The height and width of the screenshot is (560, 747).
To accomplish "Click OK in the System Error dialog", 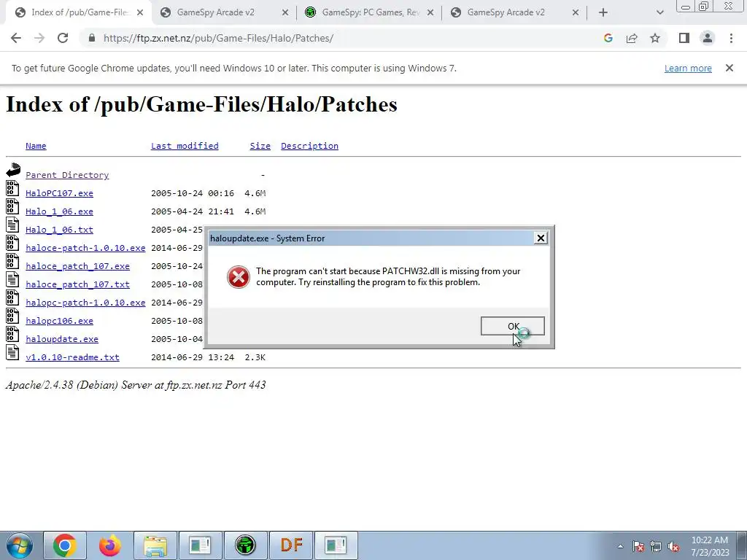I will click(x=513, y=326).
